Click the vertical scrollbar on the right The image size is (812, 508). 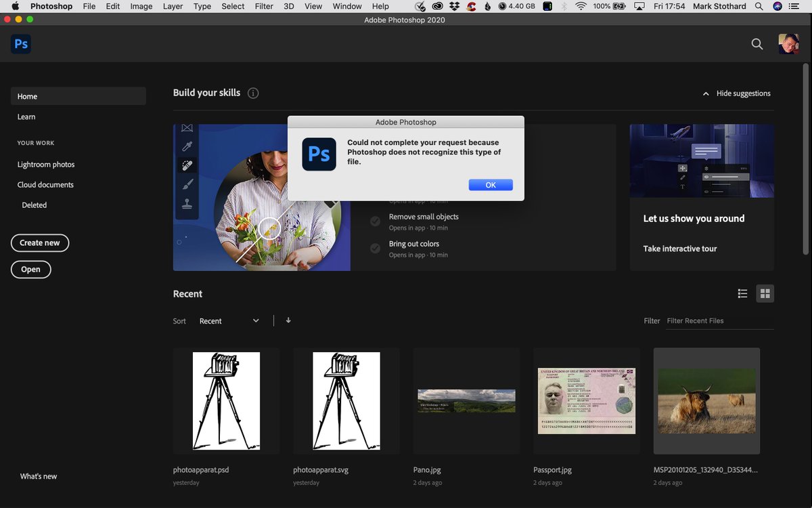point(805,159)
